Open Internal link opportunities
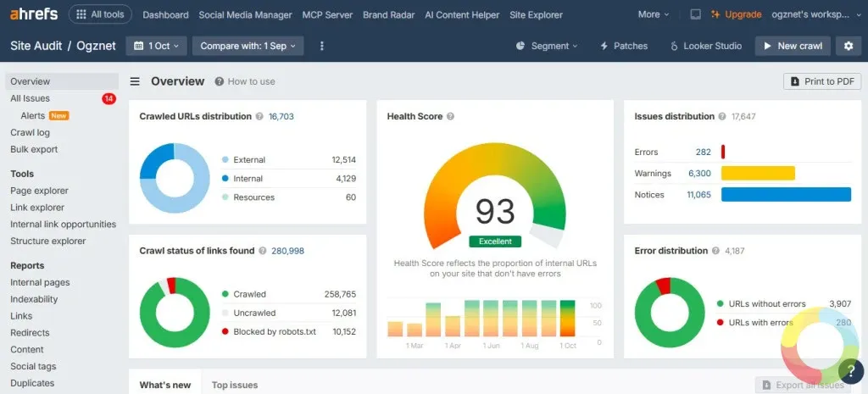868x394 pixels. [63, 225]
